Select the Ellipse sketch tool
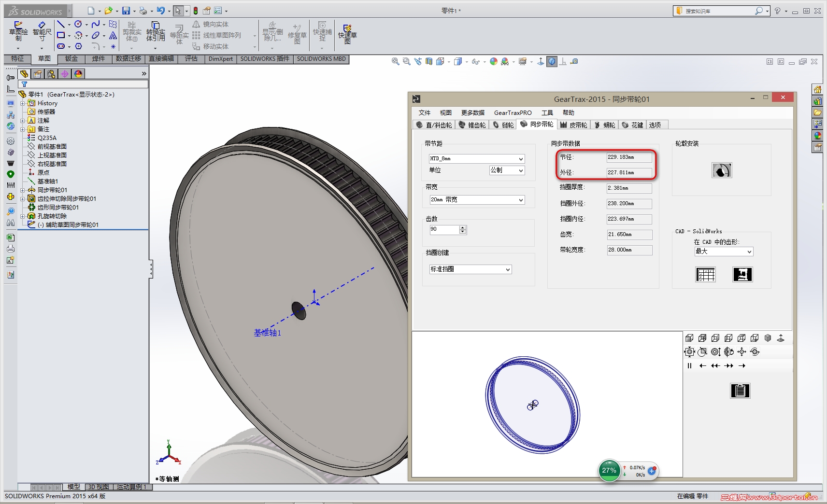Screen dimensions: 827x504 point(96,35)
